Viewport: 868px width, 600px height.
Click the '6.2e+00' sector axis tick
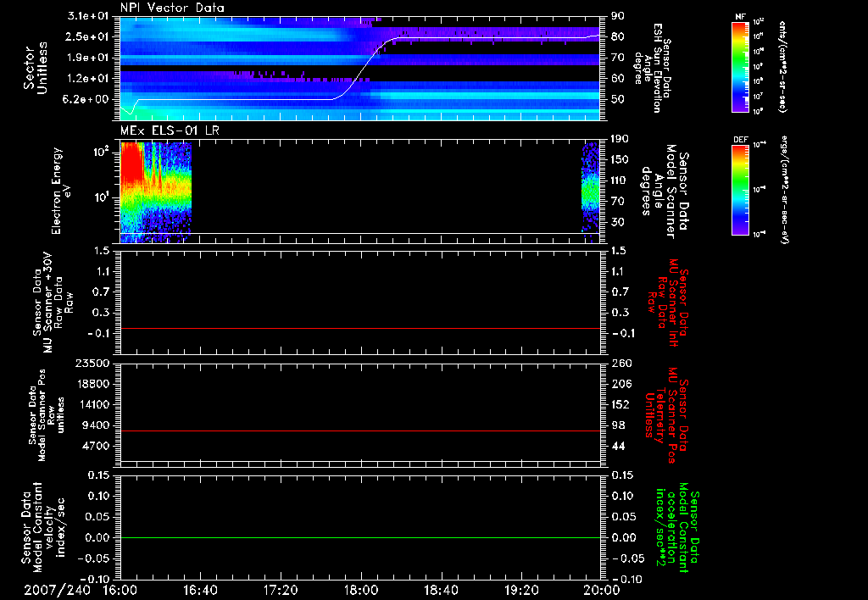tap(87, 99)
